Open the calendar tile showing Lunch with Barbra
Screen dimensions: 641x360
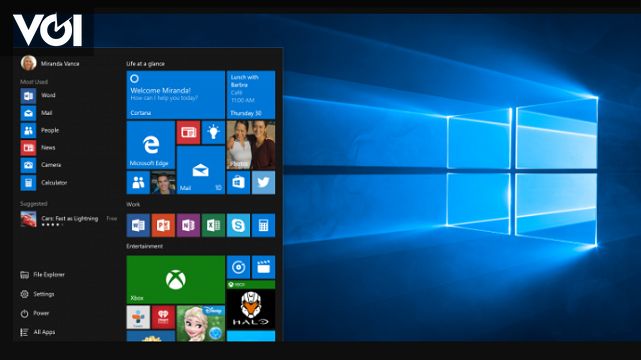tap(251, 95)
